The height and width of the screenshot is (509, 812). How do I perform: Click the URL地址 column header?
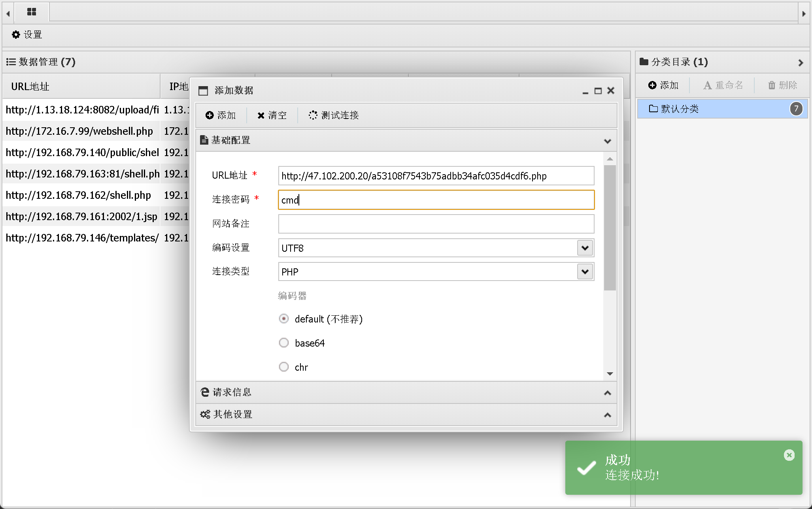coord(81,87)
